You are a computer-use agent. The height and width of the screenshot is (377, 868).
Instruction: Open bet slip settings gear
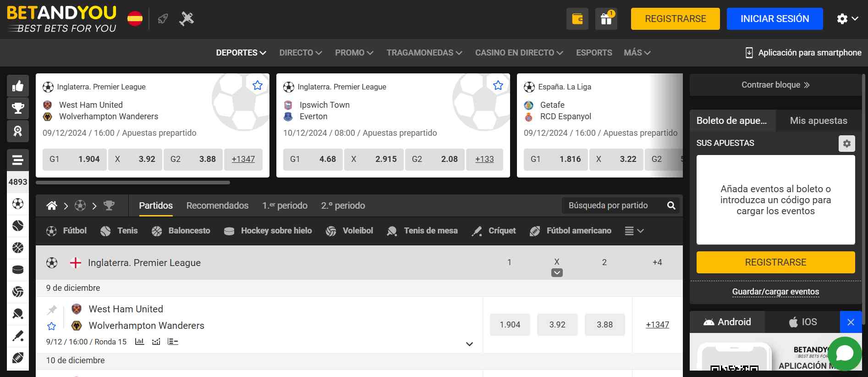pyautogui.click(x=846, y=144)
